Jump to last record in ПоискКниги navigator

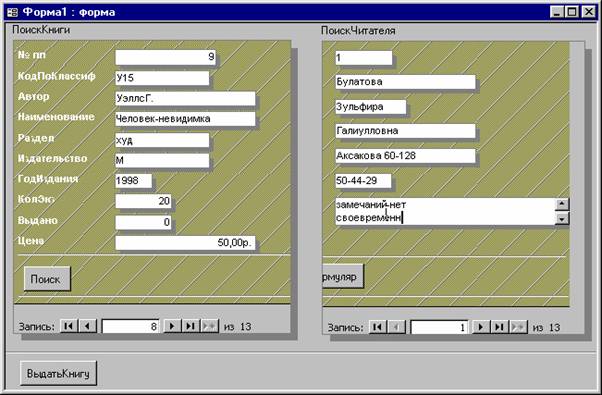(x=190, y=326)
